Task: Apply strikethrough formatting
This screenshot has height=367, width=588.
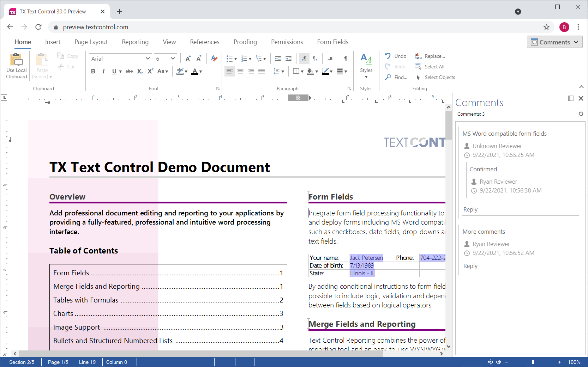Action: [x=129, y=71]
